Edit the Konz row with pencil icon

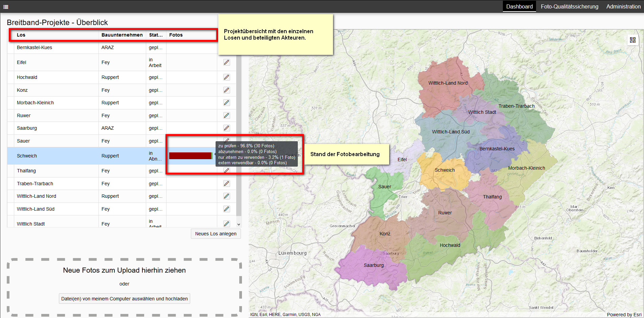pos(227,90)
